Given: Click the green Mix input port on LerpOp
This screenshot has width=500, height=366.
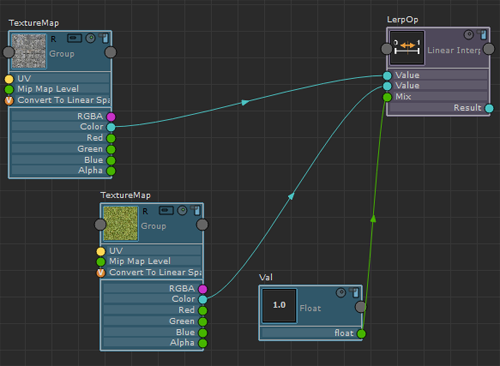Looking at the screenshot, I should pyautogui.click(x=387, y=97).
